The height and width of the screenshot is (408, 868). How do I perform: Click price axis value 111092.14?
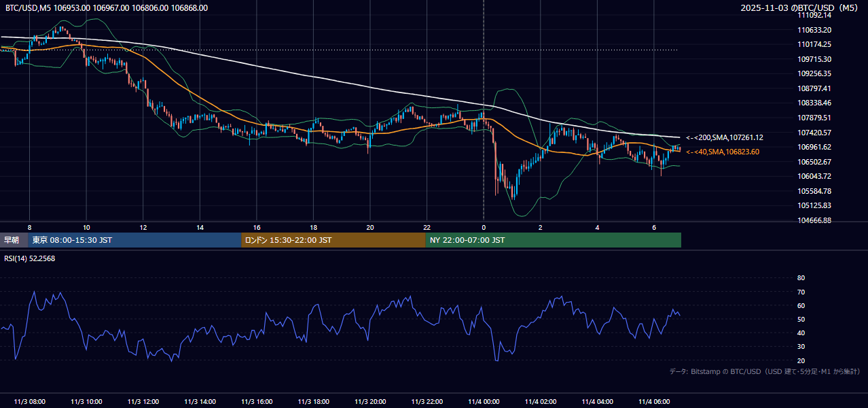pyautogui.click(x=814, y=15)
